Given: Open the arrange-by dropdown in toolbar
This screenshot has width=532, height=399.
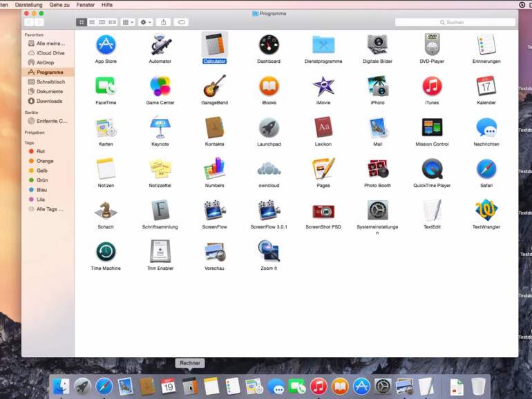Looking at the screenshot, I should pos(128,22).
